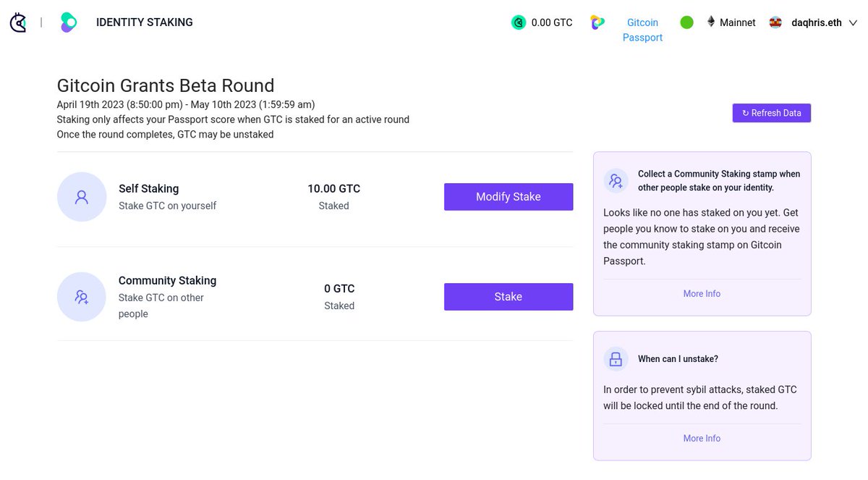Click the Self Staking person icon
868x480 pixels.
[x=82, y=197]
